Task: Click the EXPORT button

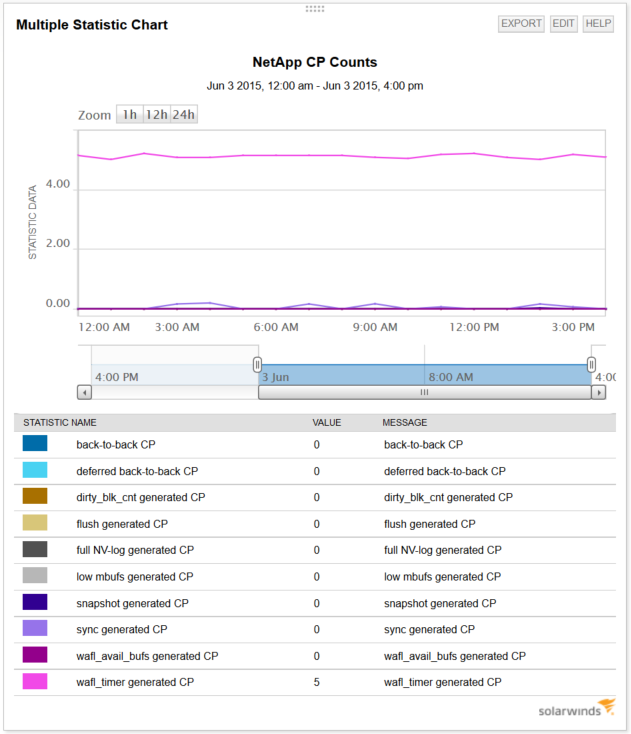Action: click(x=521, y=23)
